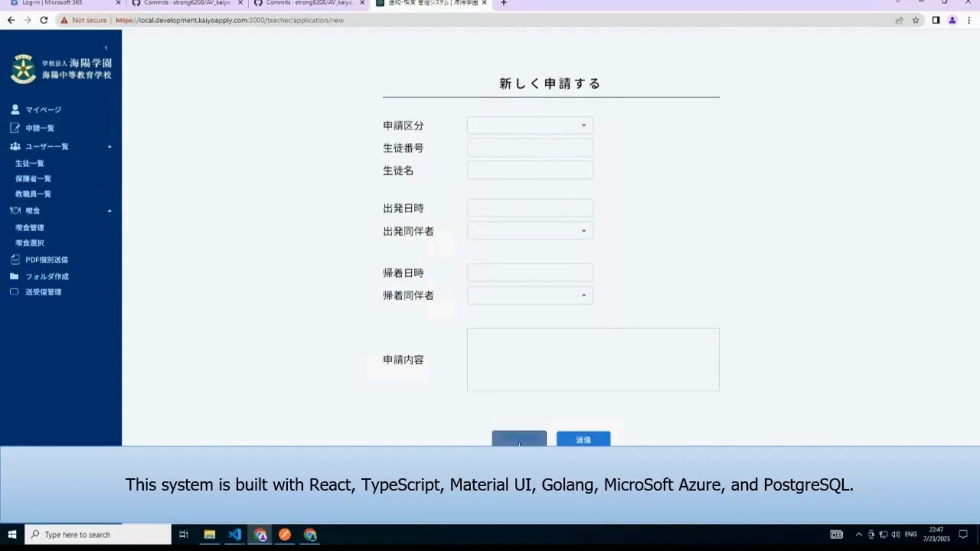Switch to the Log-in Microsoft 365 tab
Screen dimensions: 980x551
click(x=64, y=3)
